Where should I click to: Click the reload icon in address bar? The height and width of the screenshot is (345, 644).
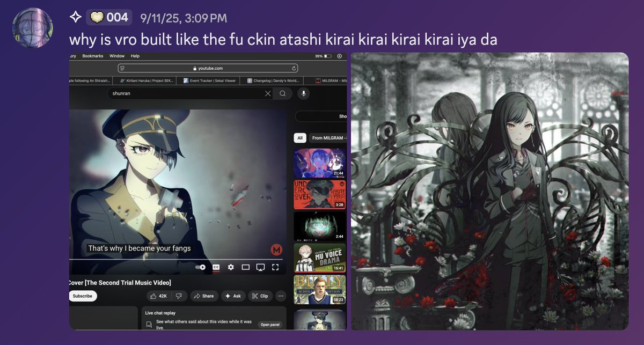[x=294, y=68]
